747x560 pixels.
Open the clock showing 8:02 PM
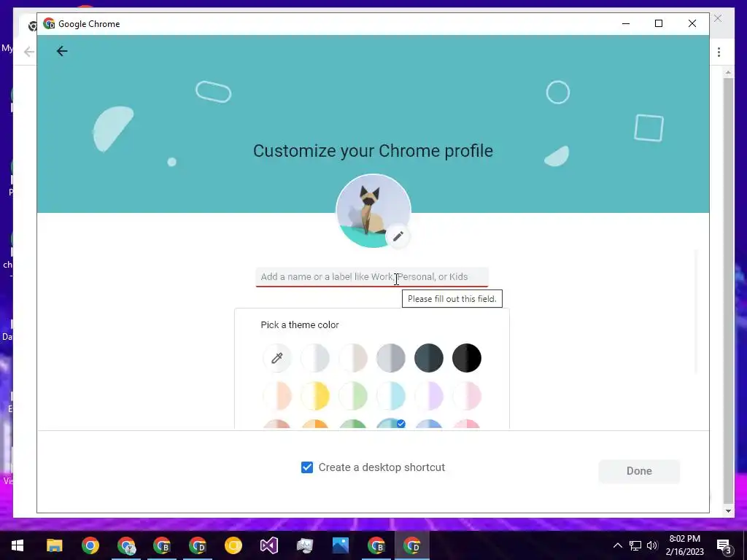pyautogui.click(x=684, y=545)
